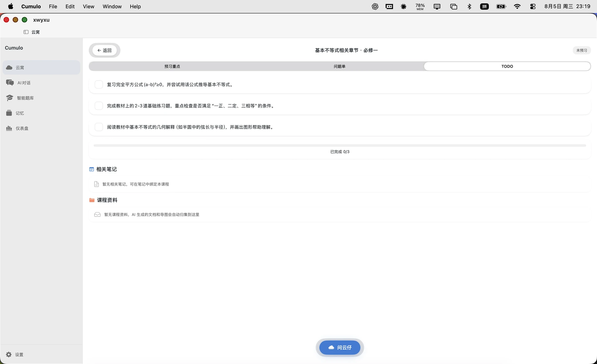Click the 相关笔记 heading

106,169
